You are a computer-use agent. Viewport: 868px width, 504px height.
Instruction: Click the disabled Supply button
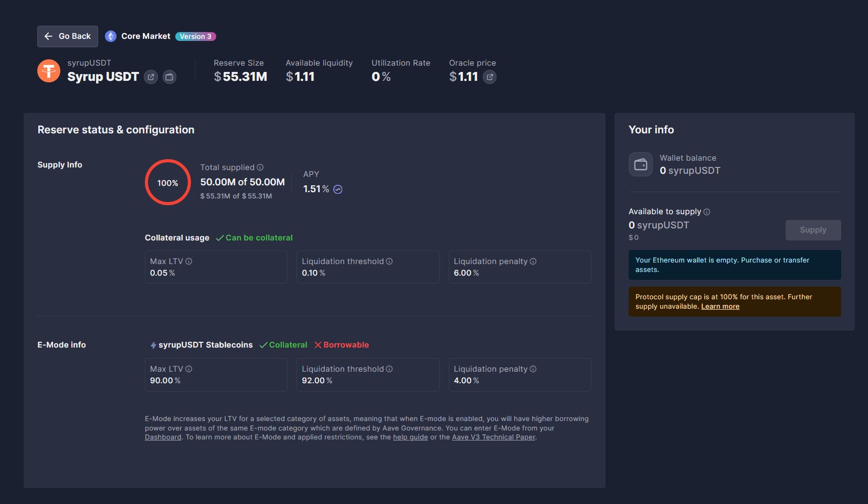[x=813, y=230]
